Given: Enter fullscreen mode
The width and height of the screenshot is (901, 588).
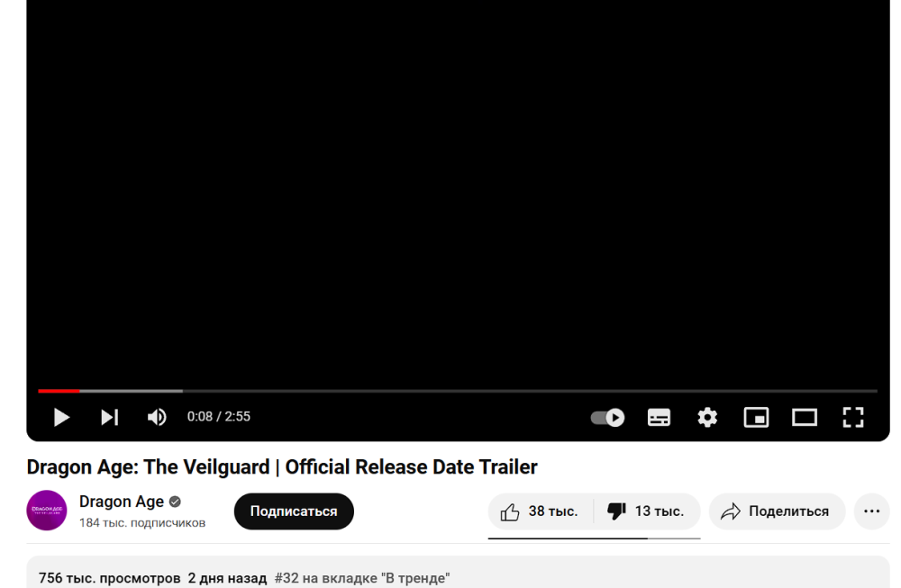Looking at the screenshot, I should 853,418.
